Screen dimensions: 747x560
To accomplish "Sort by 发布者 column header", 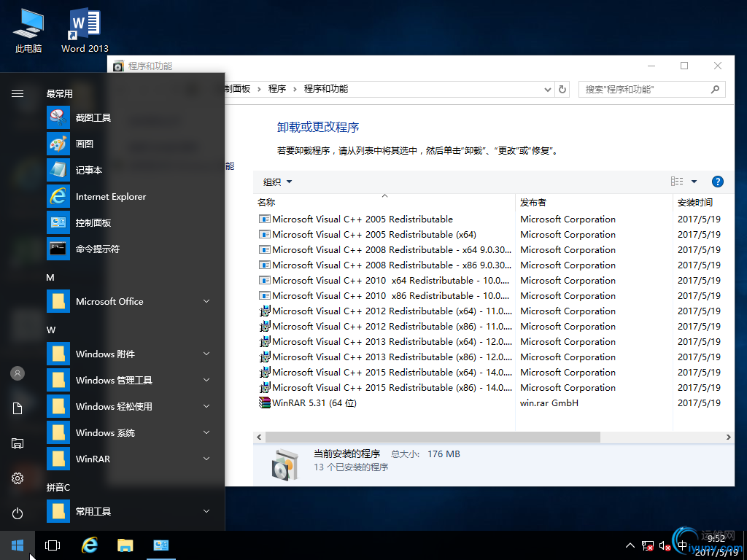I will [x=594, y=203].
